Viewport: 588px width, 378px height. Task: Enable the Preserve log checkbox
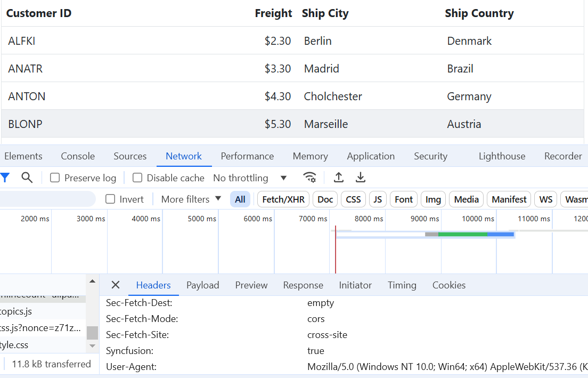(55, 178)
